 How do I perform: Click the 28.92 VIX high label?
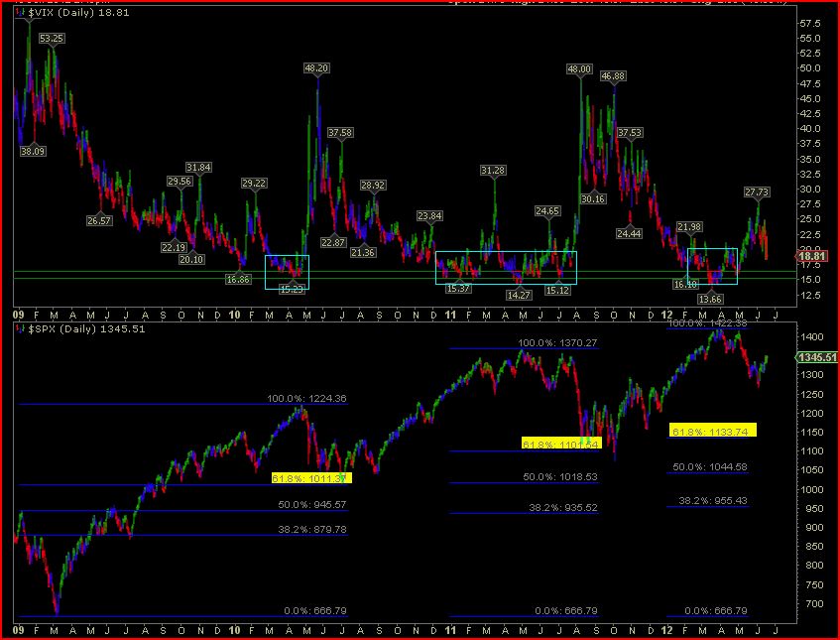click(373, 185)
